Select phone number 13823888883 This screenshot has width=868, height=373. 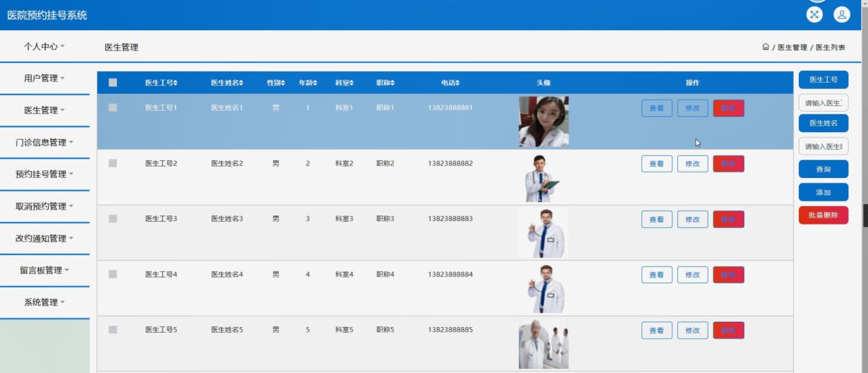450,218
